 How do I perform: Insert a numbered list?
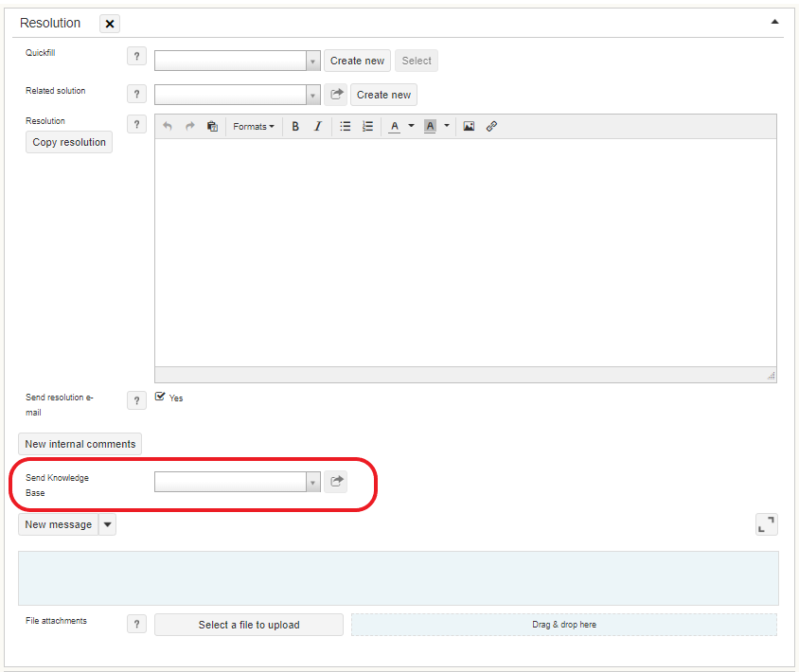368,126
